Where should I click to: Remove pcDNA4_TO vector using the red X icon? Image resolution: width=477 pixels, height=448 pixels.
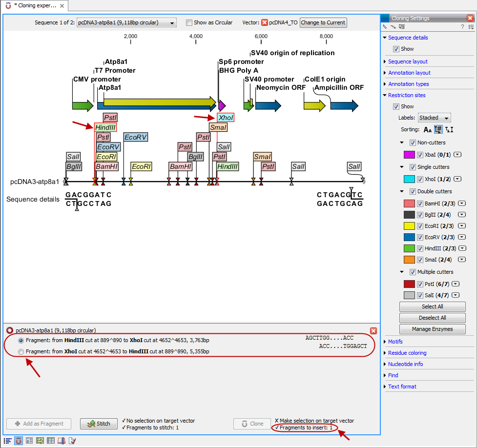tap(264, 22)
